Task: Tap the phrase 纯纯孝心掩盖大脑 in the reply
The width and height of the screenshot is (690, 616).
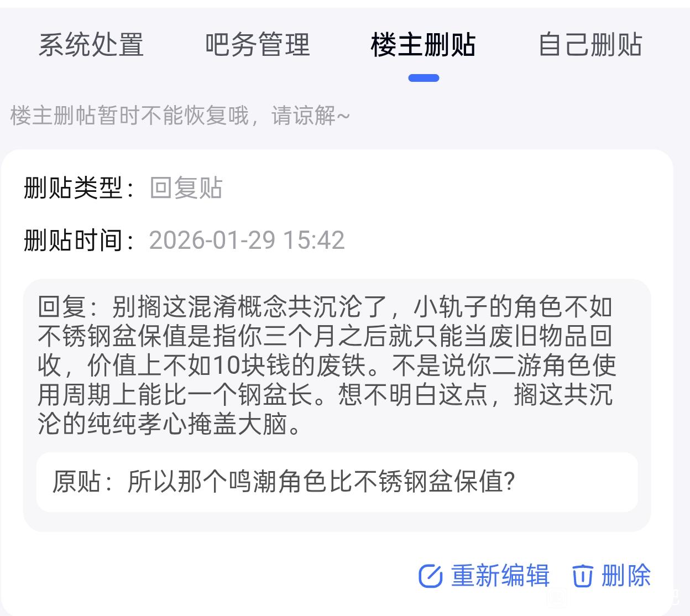Action: pos(187,425)
